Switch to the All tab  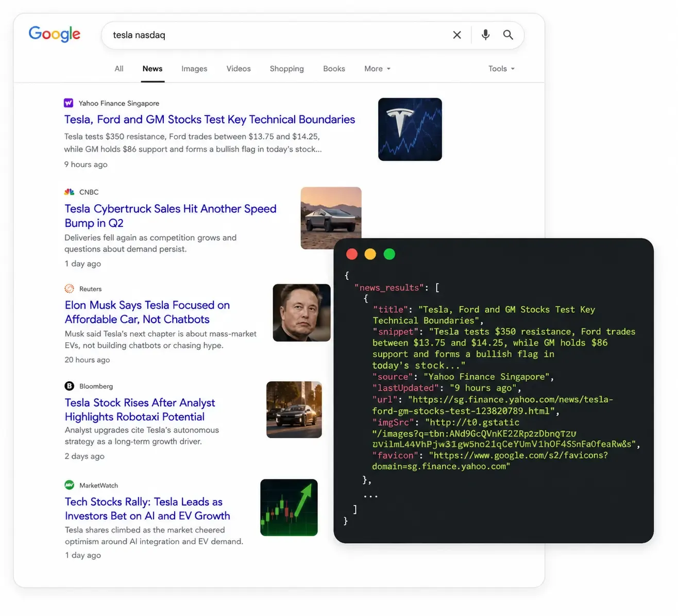(119, 69)
